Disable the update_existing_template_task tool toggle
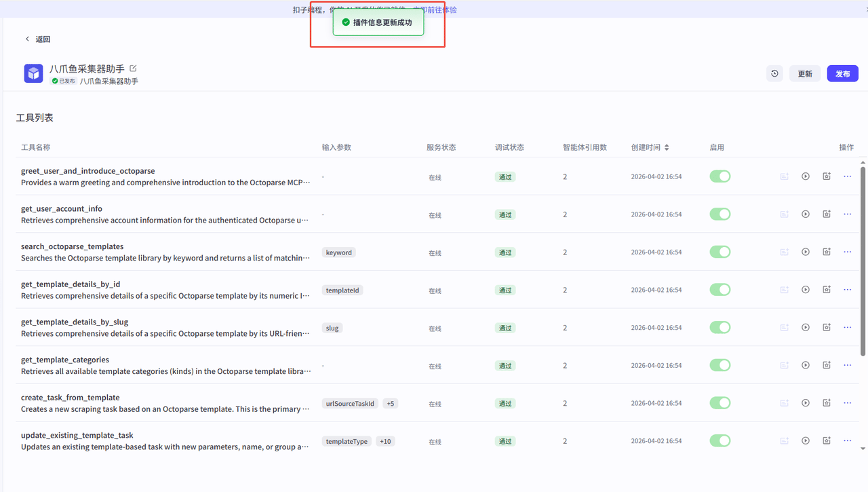Image resolution: width=868 pixels, height=492 pixels. (720, 441)
